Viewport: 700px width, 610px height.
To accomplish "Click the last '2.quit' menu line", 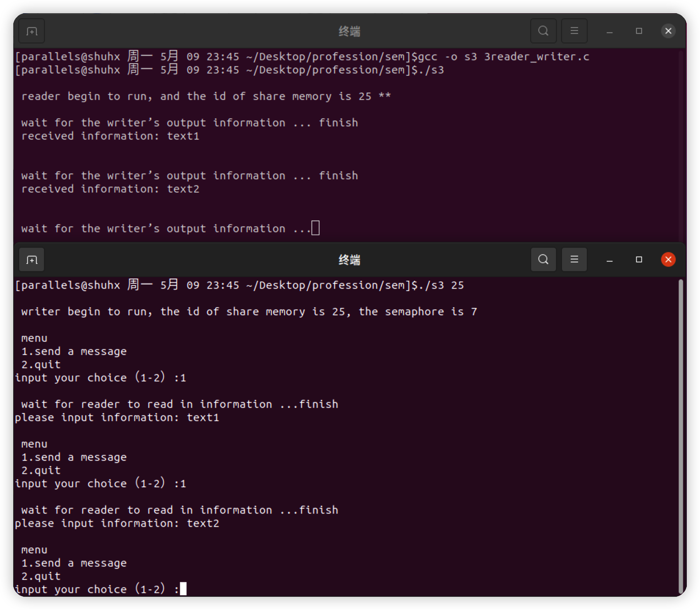I will [41, 576].
